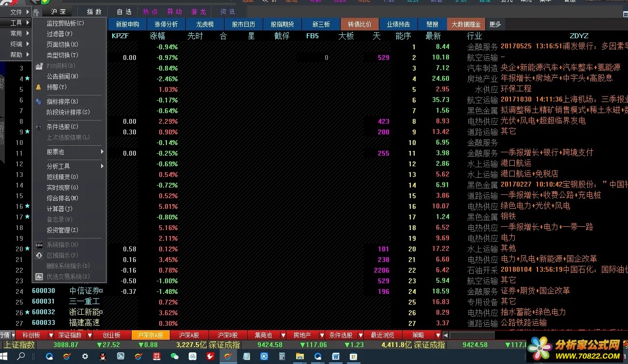628x364 pixels.
Task: Open dropdown arrow on 科创板 tab
Action: tap(51, 335)
